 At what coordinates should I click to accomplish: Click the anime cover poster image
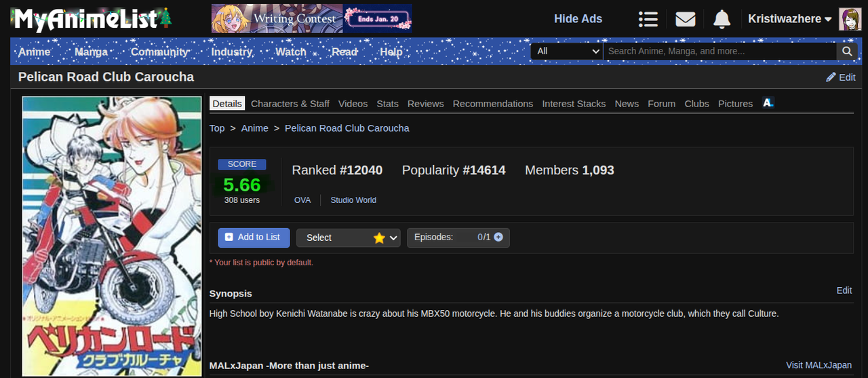click(x=112, y=236)
